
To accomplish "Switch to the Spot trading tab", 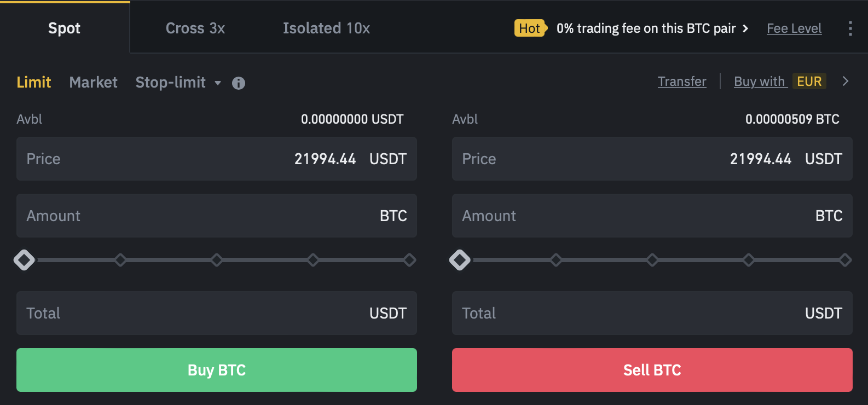I will pyautogui.click(x=65, y=28).
